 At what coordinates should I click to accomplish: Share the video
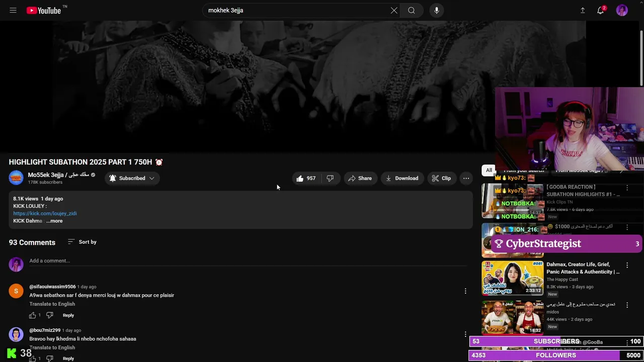(360, 178)
